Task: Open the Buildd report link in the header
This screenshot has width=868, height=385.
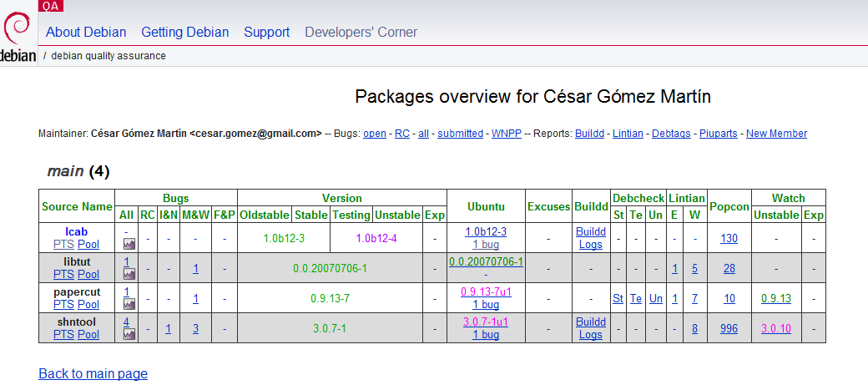Action: point(589,134)
